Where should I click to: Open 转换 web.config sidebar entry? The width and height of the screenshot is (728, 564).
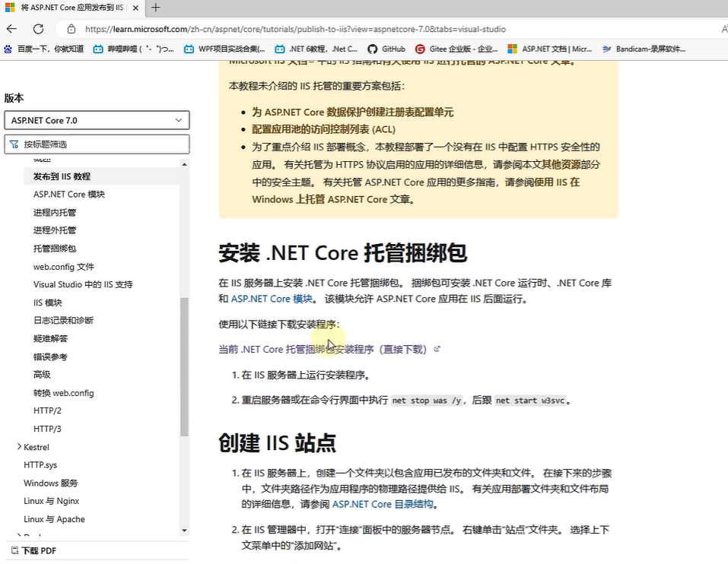[x=63, y=393]
